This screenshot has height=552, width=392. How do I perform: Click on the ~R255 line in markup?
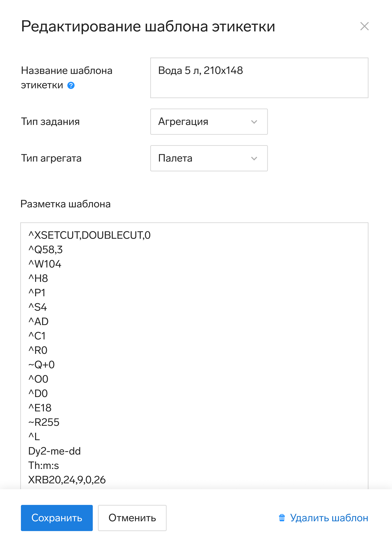click(x=44, y=422)
